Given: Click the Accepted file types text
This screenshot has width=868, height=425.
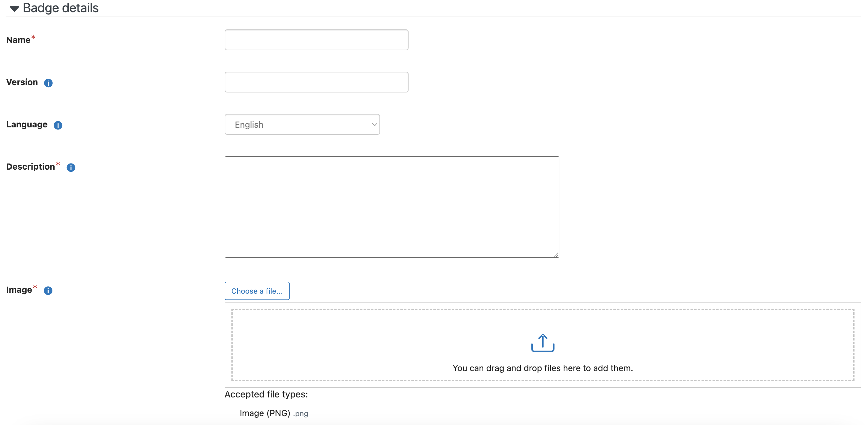Looking at the screenshot, I should point(266,394).
